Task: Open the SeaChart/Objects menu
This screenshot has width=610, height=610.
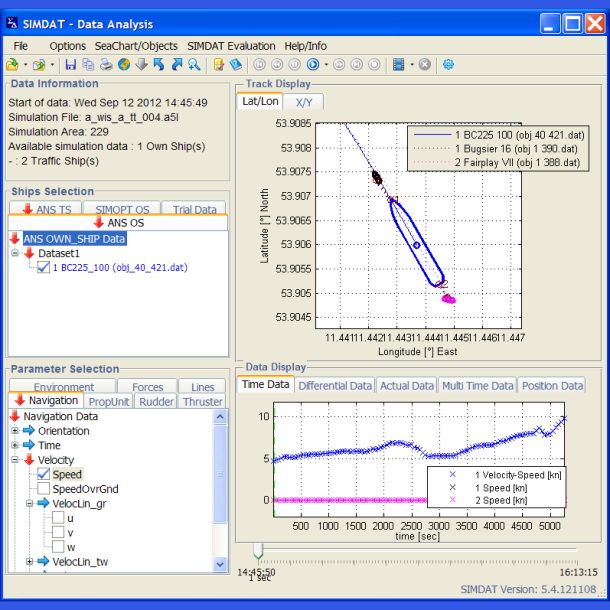Action: 136,46
